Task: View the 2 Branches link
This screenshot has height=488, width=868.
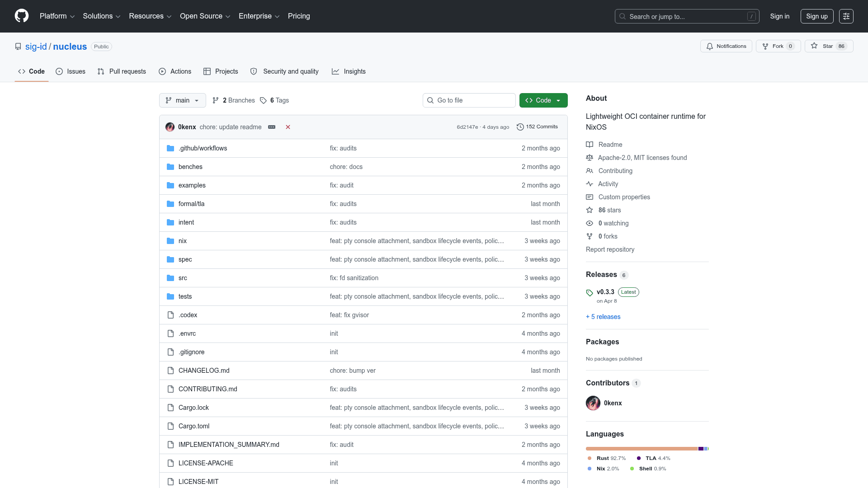Action: (234, 100)
